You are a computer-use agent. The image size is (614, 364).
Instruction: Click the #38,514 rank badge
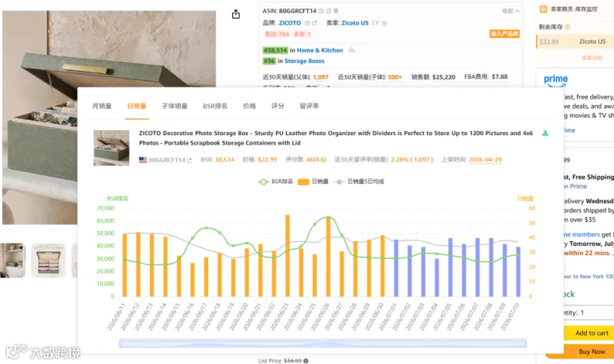[276, 50]
